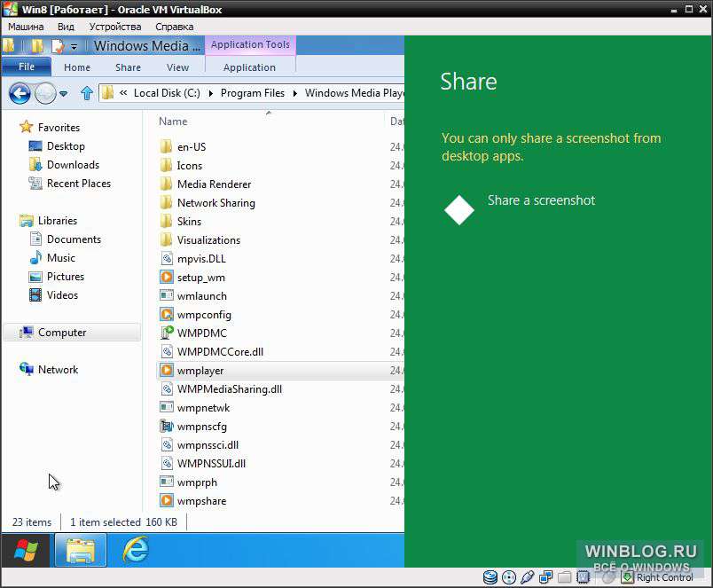Viewport: 713px width, 588px height.
Task: Open the Customize Quick Access Toolbar dropdown
Action: tap(74, 46)
